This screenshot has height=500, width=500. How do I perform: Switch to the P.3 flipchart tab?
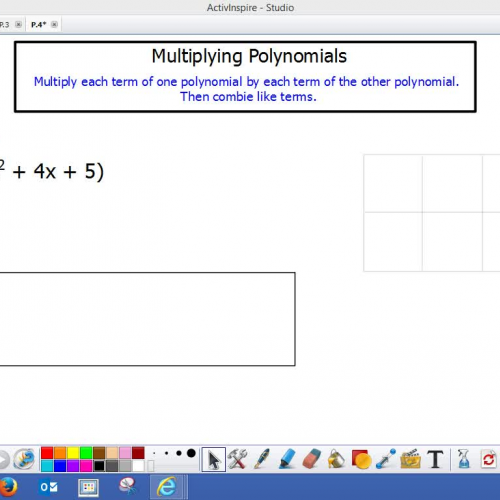coord(4,25)
